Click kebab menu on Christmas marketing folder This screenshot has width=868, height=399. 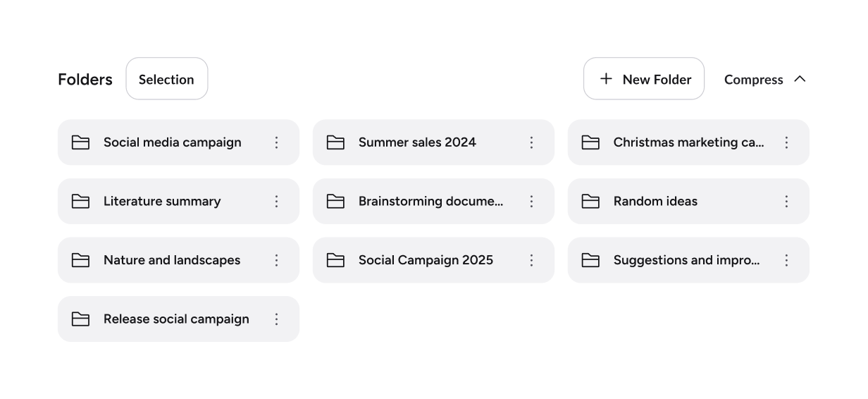pyautogui.click(x=786, y=142)
